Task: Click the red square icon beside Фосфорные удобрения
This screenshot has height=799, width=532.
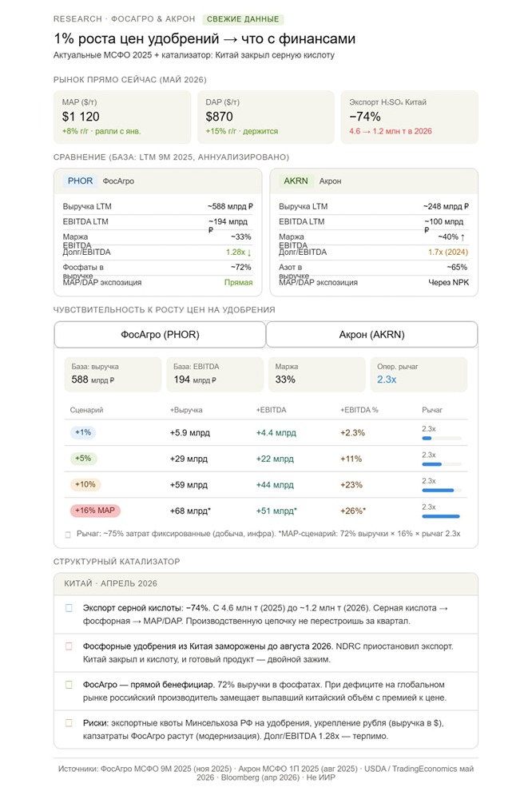Action: [x=69, y=646]
